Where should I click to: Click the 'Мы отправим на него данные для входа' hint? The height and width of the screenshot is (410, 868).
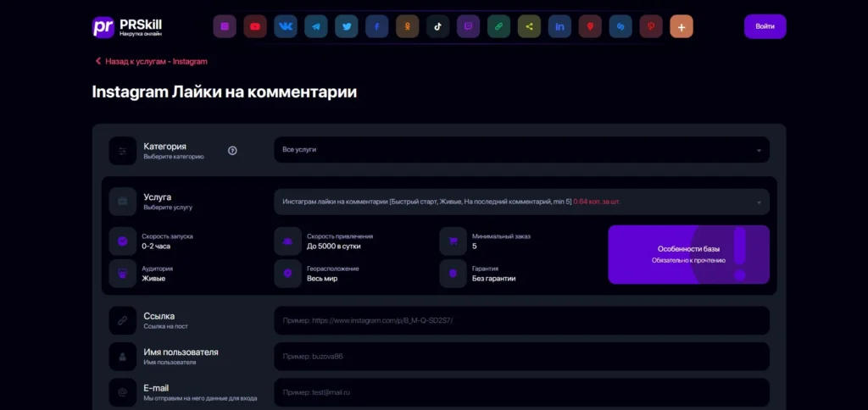pyautogui.click(x=200, y=398)
